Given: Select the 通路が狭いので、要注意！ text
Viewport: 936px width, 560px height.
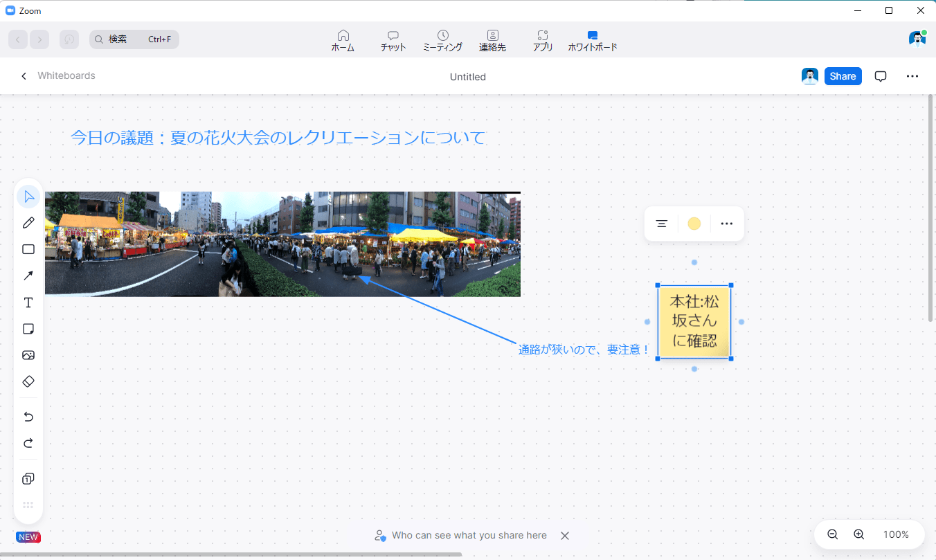Looking at the screenshot, I should 585,350.
